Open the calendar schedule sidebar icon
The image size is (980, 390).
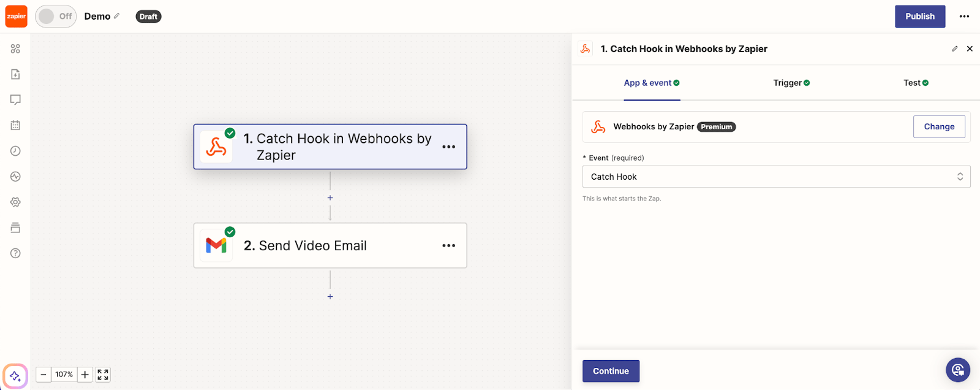(x=15, y=125)
